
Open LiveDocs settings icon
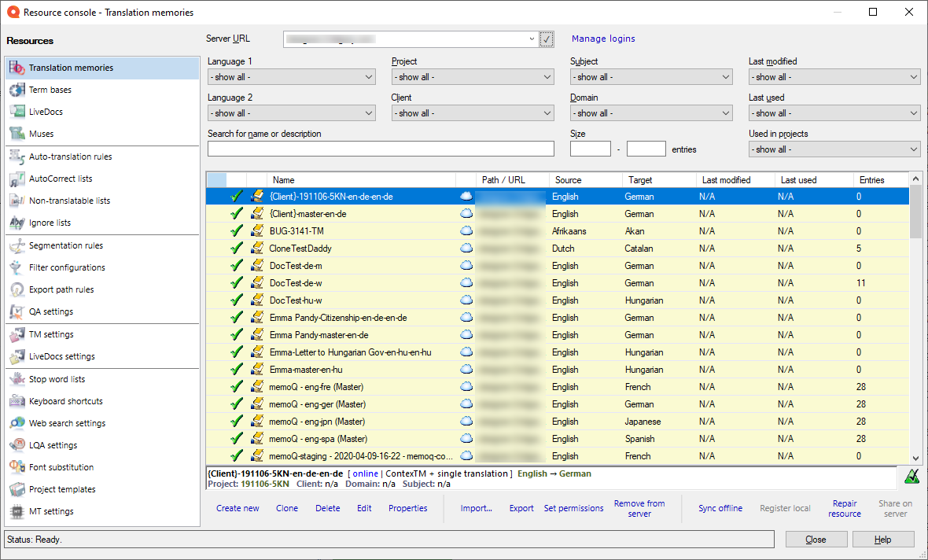point(17,356)
